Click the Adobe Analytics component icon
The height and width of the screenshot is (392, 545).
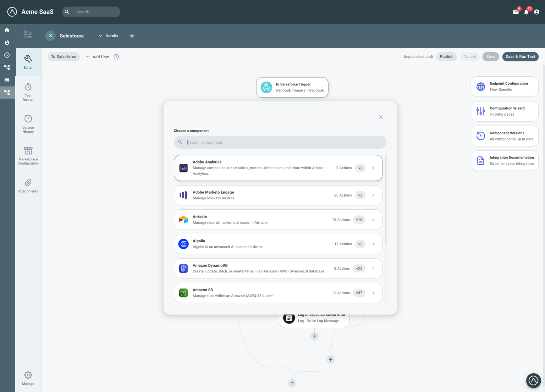pos(183,168)
